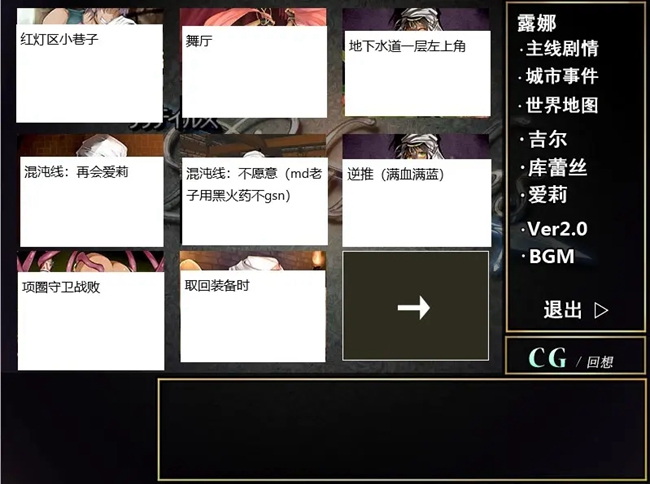Open the 取回装备时 scene card
This screenshot has width=650, height=484.
tap(253, 306)
